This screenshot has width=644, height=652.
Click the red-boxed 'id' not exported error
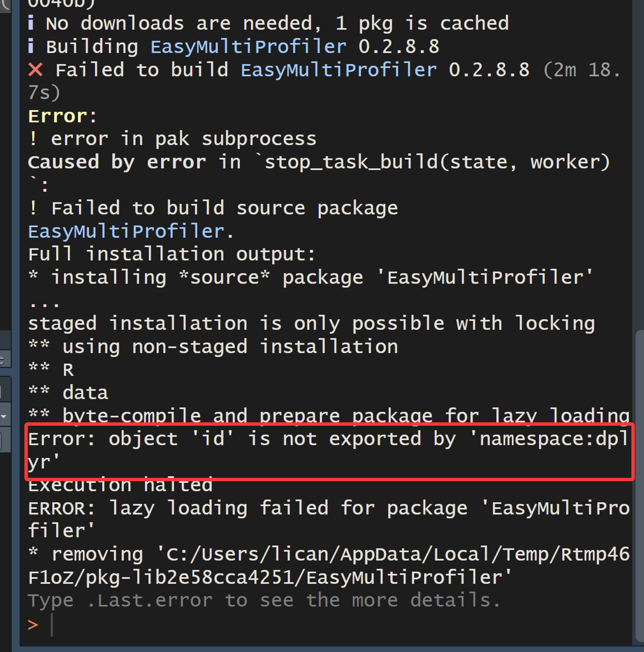[x=328, y=450]
